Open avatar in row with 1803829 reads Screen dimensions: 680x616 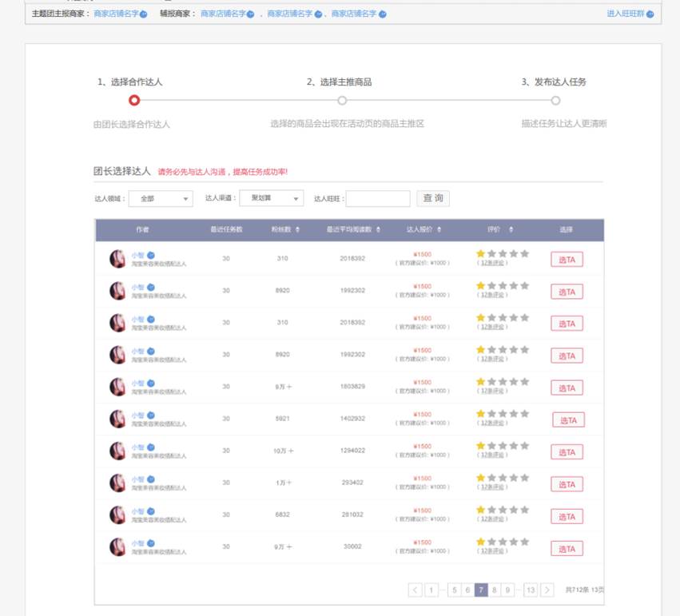[x=117, y=387]
